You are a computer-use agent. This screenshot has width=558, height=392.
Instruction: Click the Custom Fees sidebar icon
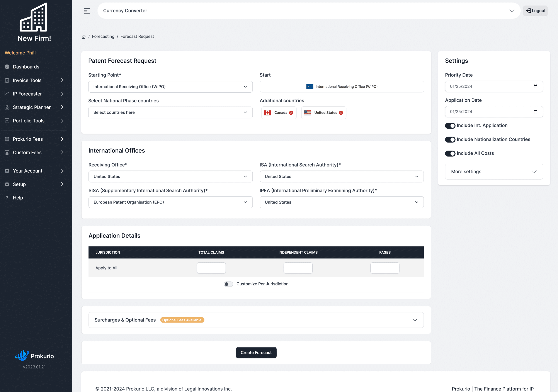[7, 153]
